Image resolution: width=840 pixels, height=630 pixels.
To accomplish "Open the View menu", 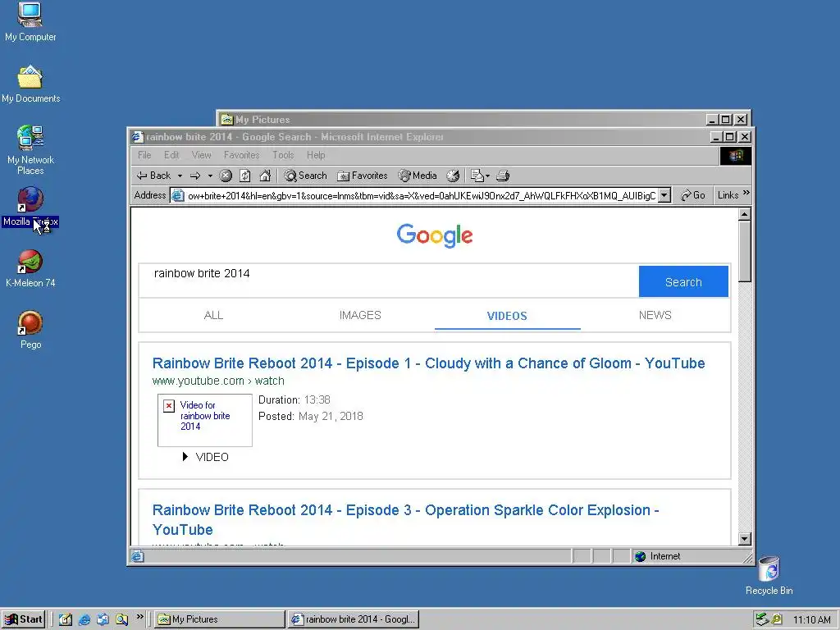I will tap(202, 155).
